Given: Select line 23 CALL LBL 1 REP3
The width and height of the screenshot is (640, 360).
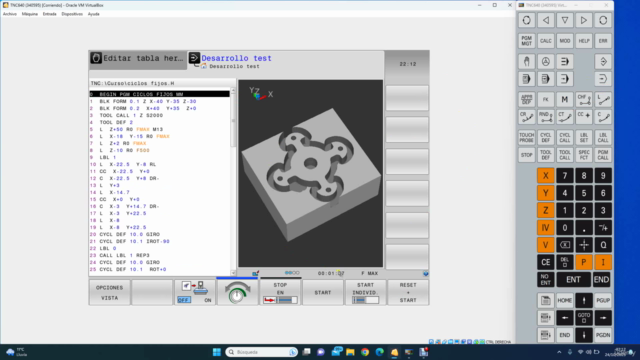Looking at the screenshot, I should pos(159,255).
